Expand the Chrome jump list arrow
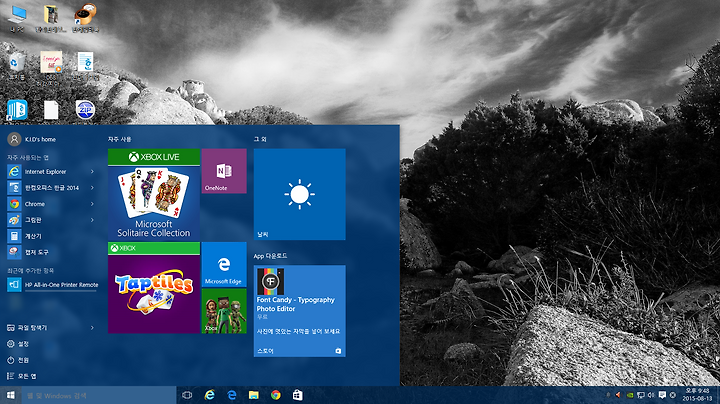 (x=92, y=204)
